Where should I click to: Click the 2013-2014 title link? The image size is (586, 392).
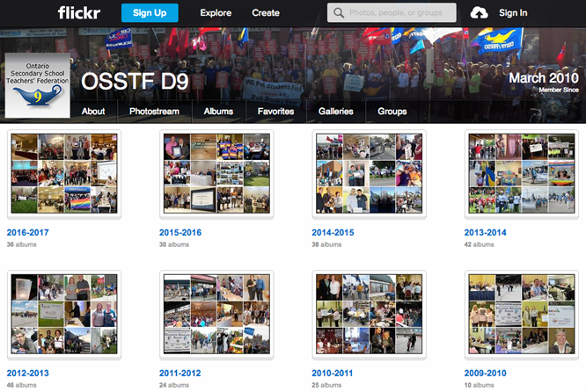[485, 233]
